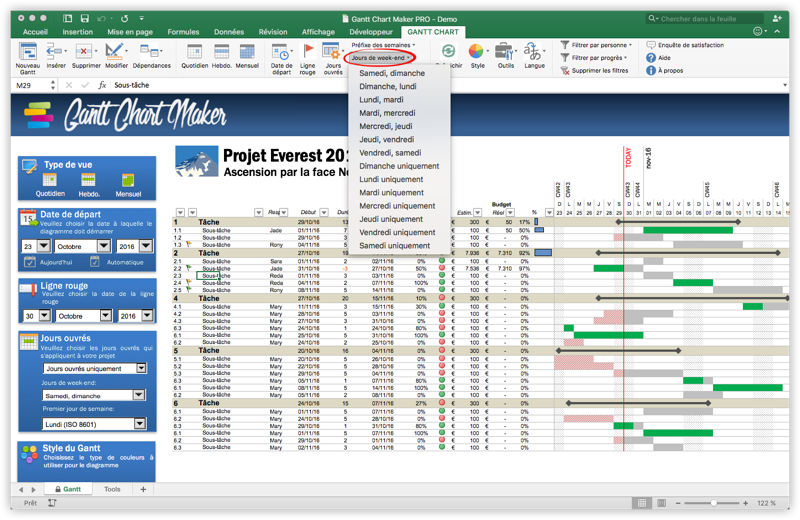Click the Aide help icon

click(651, 58)
